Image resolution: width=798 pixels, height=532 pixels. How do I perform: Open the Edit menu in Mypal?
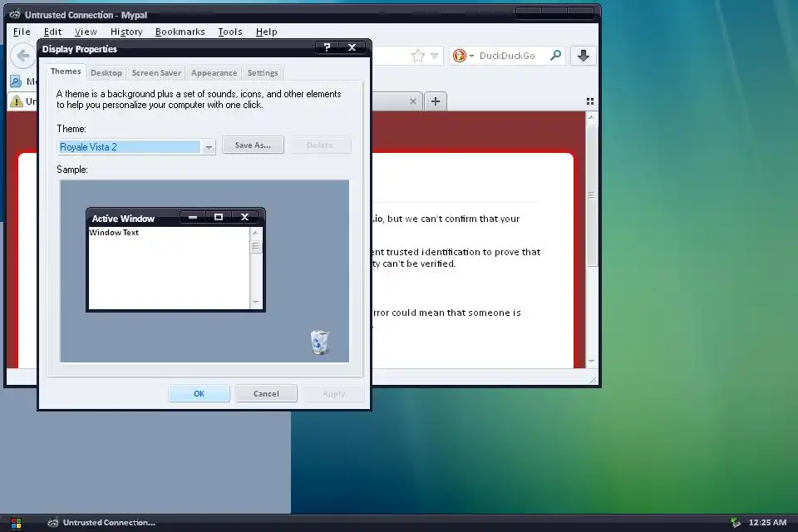click(x=52, y=32)
